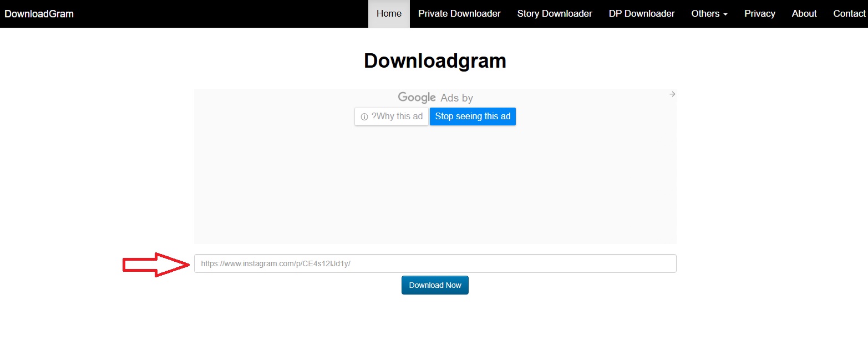Click the Download Now button
Image resolution: width=868 pixels, height=350 pixels.
pyautogui.click(x=435, y=285)
